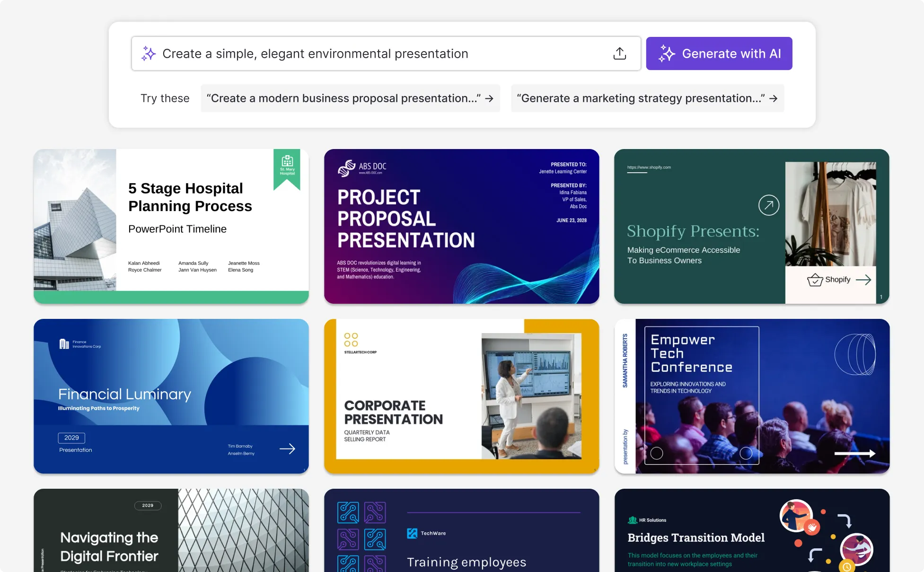The width and height of the screenshot is (924, 572).
Task: Click the 'Try these' label
Action: click(x=165, y=98)
